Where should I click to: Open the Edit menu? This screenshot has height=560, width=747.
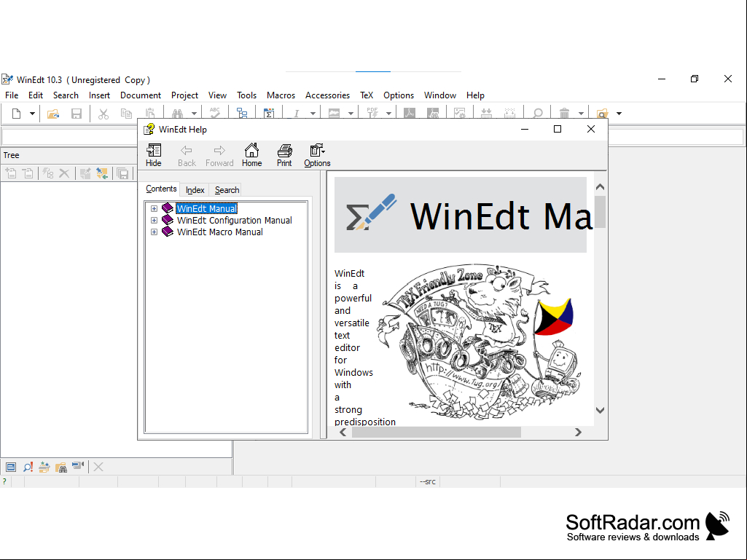pyautogui.click(x=36, y=95)
